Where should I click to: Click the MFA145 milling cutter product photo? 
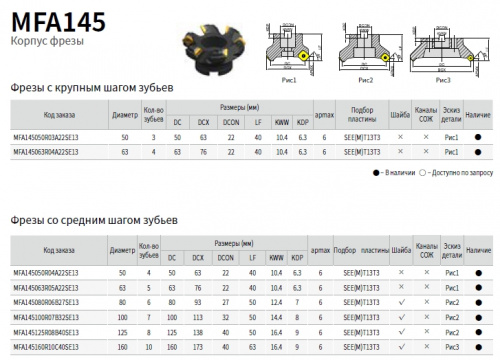tap(214, 49)
